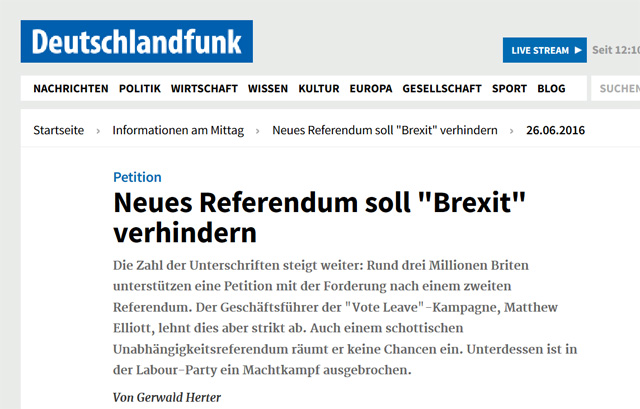Open the Nachrichten menu item
Screen dimensions: 640x409
[71, 89]
